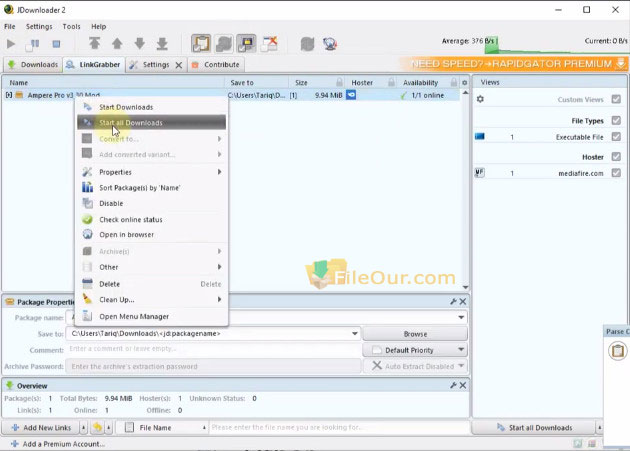
Task: Click wrench icon in Package Properties header
Action: click(453, 301)
